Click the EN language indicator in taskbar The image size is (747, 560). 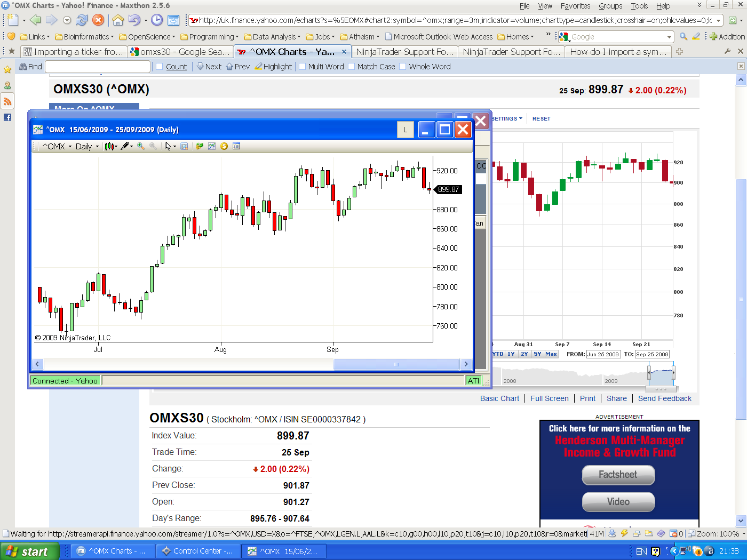[x=641, y=551]
